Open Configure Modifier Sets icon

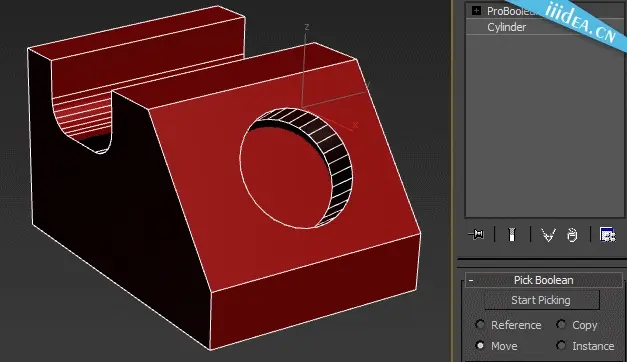point(607,234)
